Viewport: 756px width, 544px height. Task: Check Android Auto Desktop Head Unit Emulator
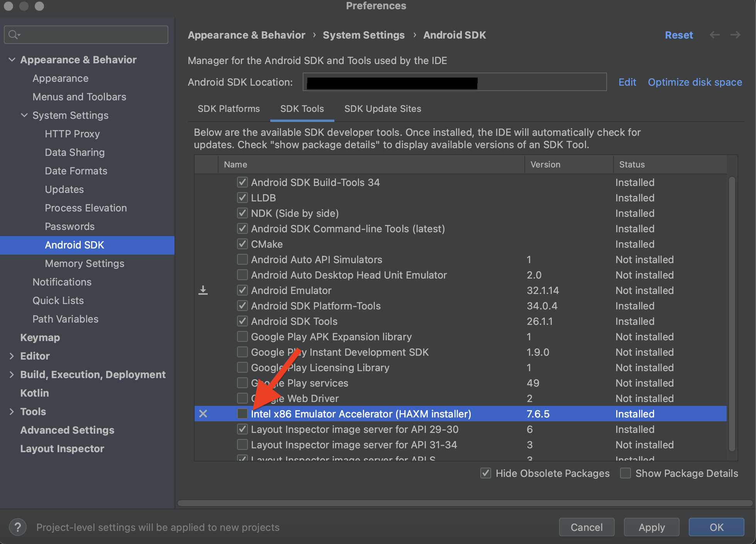pos(242,275)
